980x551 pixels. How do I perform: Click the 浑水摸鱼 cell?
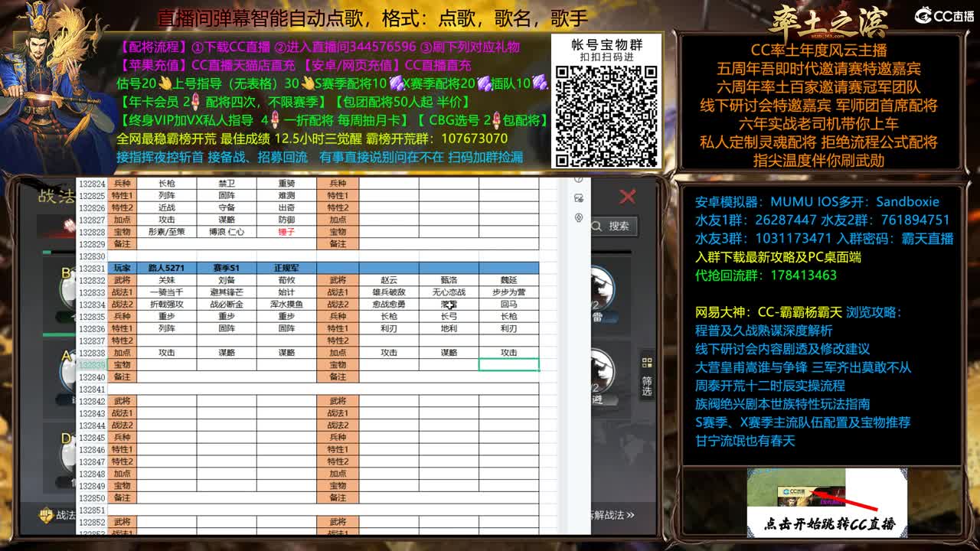coord(286,305)
